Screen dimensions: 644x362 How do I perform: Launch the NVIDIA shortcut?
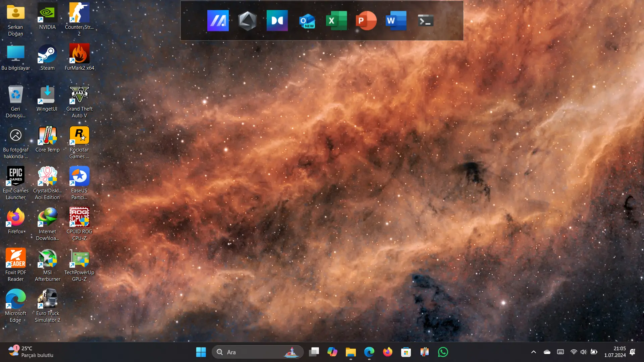click(47, 17)
